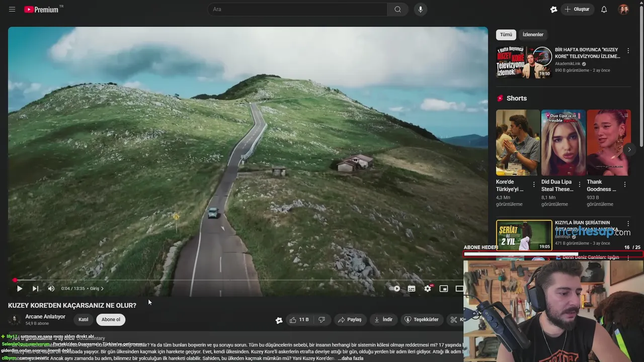The height and width of the screenshot is (362, 644).
Task: Enable miniplayer mode
Action: coord(444,289)
